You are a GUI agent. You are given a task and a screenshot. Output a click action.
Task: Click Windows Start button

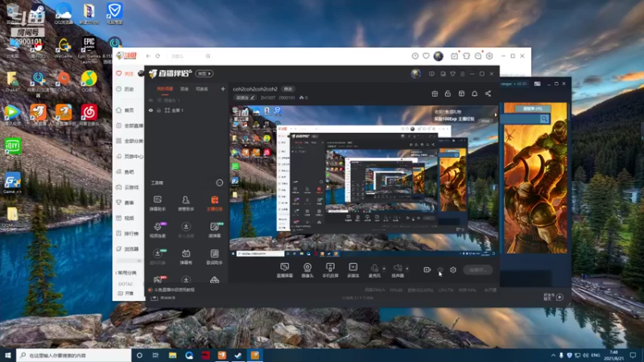[8, 355]
